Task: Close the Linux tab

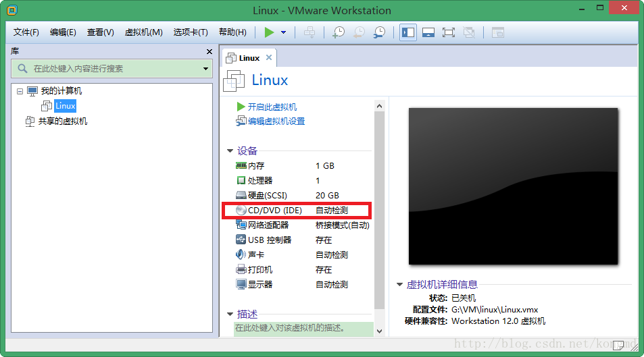Action: point(269,57)
